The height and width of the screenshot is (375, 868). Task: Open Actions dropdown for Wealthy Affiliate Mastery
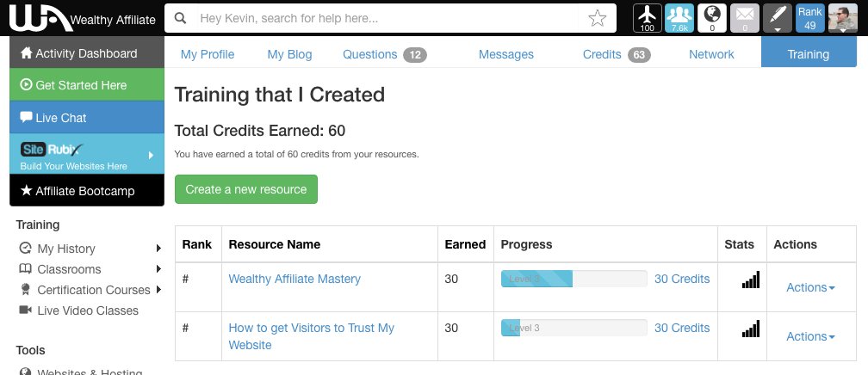[x=810, y=287]
